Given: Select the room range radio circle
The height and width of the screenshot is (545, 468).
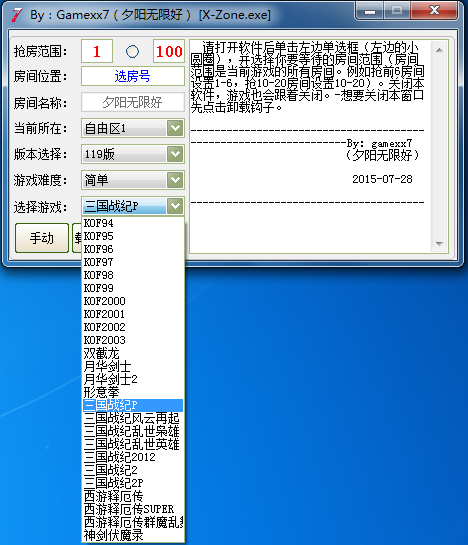Looking at the screenshot, I should click(132, 51).
